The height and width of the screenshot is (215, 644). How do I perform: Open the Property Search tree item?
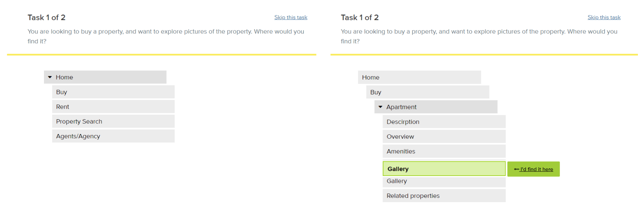tap(79, 121)
